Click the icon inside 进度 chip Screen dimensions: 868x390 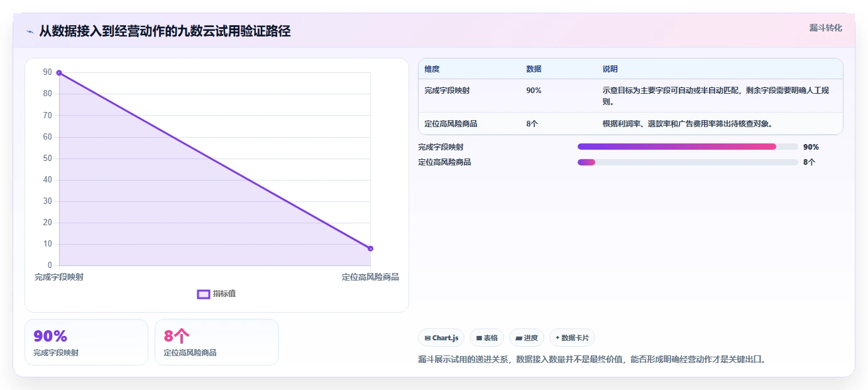pos(519,338)
